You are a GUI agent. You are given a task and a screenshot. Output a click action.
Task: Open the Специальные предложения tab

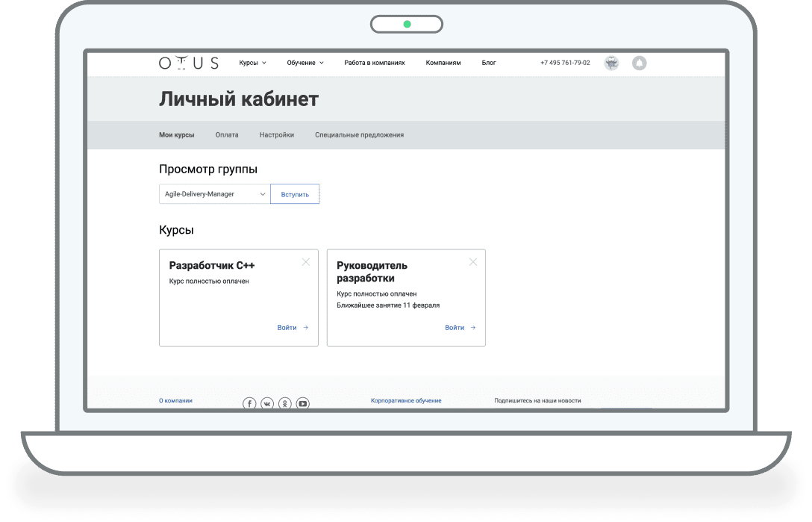tap(359, 135)
